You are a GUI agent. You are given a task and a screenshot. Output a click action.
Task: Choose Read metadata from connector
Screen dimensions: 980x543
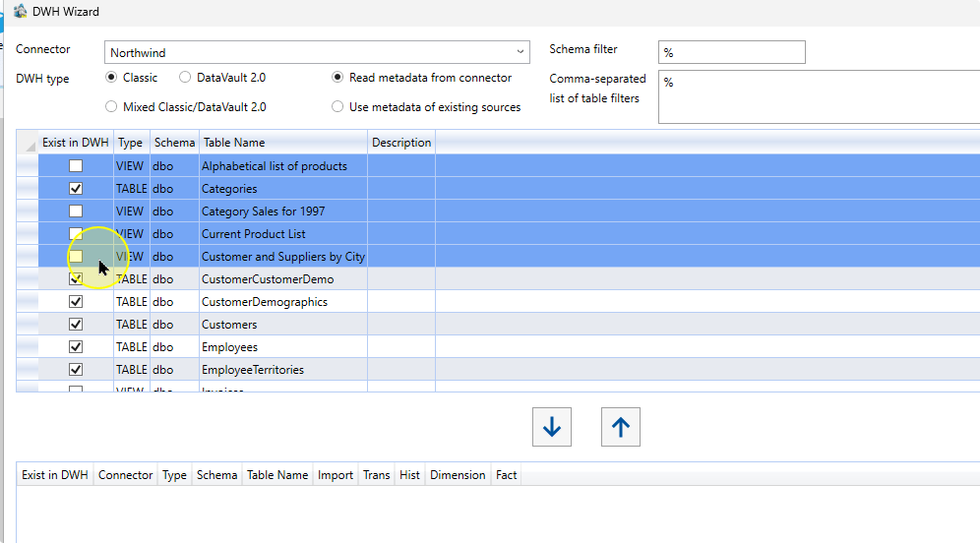coord(337,78)
